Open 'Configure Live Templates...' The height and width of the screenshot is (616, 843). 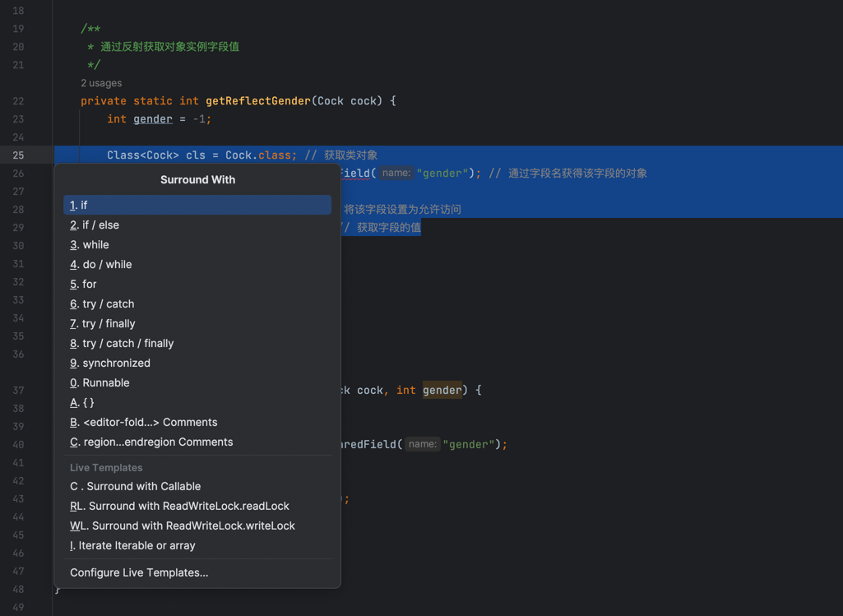(x=139, y=572)
